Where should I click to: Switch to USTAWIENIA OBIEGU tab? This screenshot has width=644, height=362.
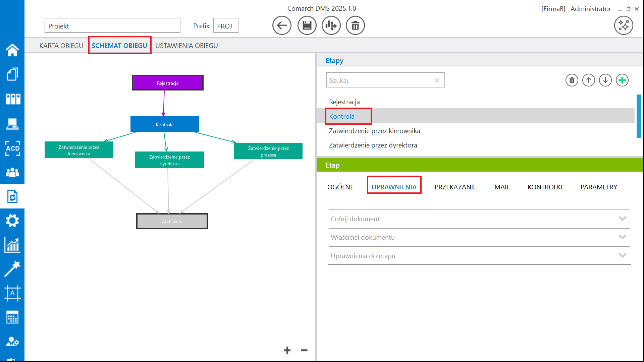186,46
